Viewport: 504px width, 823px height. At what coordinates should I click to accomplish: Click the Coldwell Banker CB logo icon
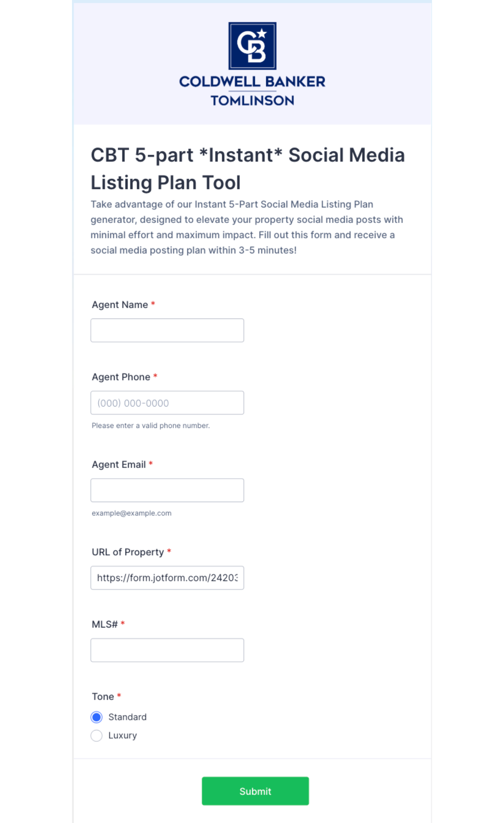point(252,46)
